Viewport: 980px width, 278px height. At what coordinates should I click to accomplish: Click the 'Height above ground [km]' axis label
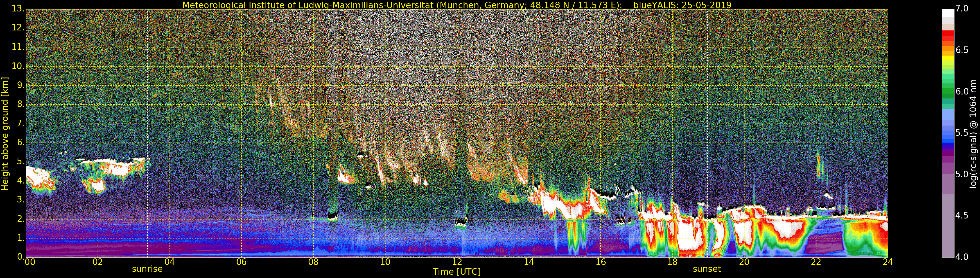(5, 134)
